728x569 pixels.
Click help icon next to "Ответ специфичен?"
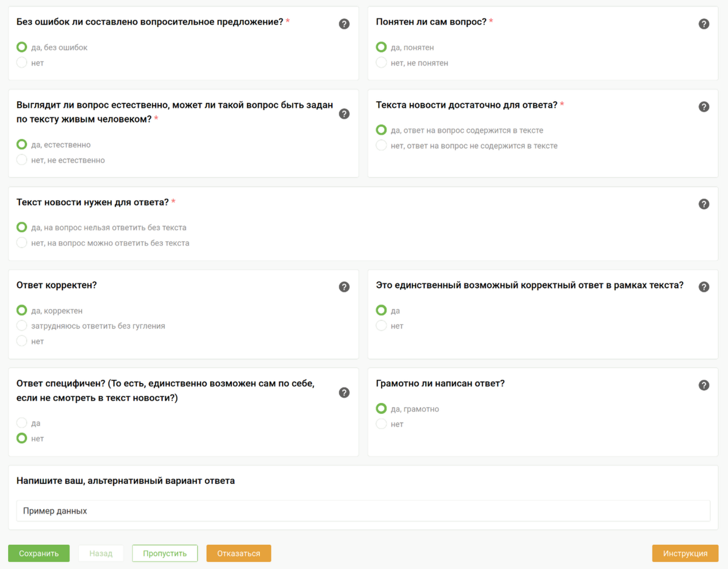[x=344, y=393]
